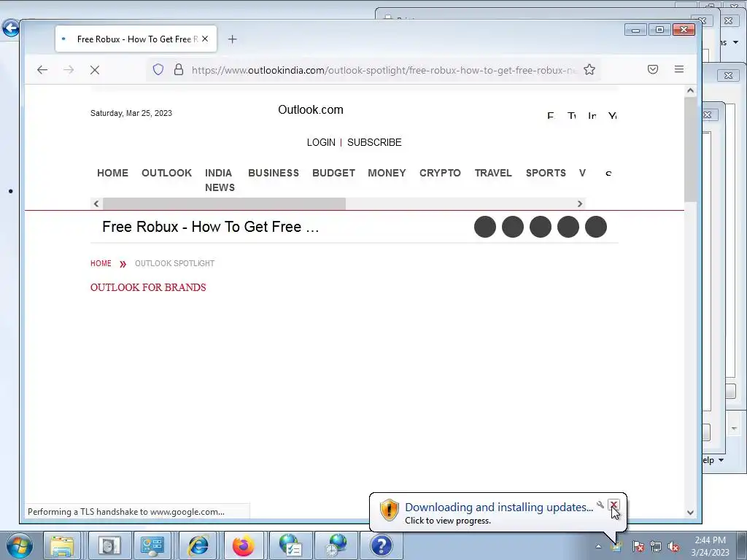The width and height of the screenshot is (747, 560).
Task: Open SPORTS navigation item
Action: (x=546, y=173)
